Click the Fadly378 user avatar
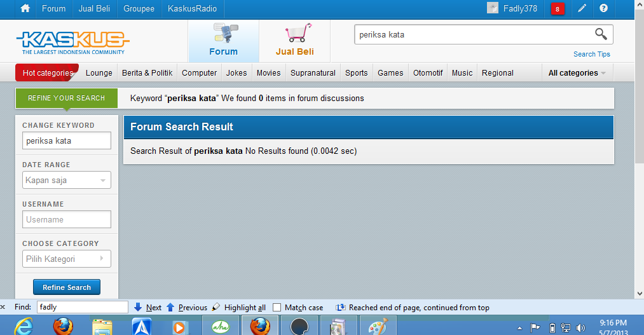The height and width of the screenshot is (335, 644). coord(493,8)
